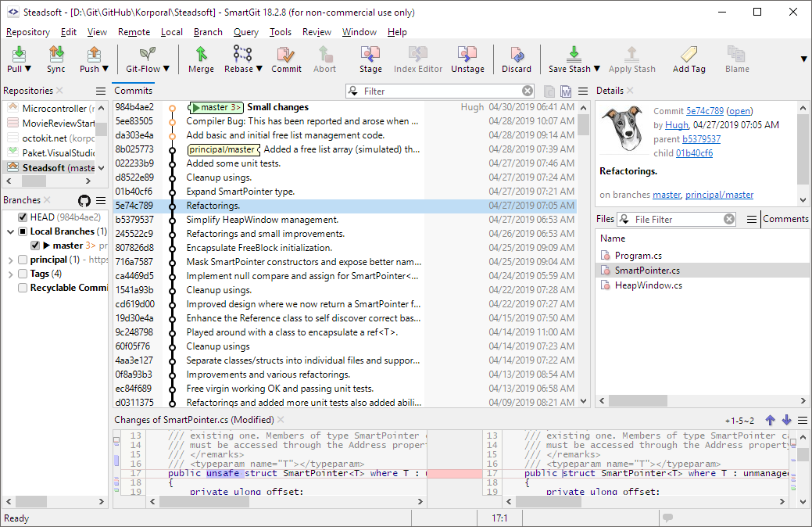Click the Unstage toolbar icon

[x=467, y=59]
